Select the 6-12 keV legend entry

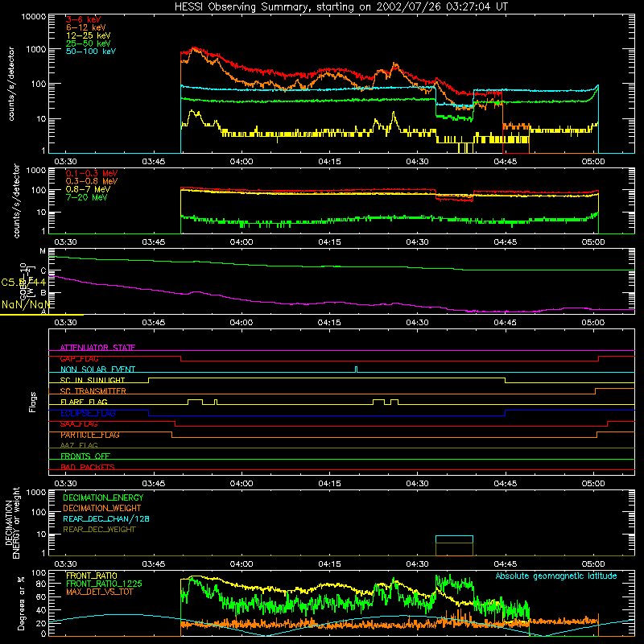click(x=86, y=27)
